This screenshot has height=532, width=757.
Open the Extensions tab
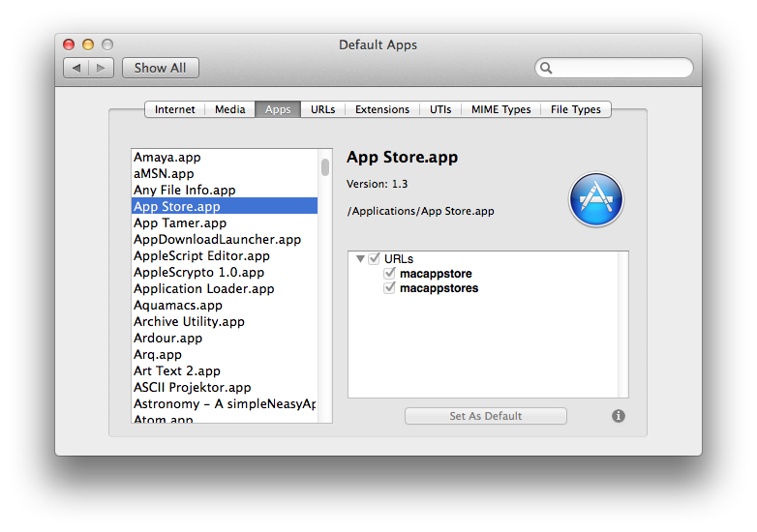coord(381,109)
